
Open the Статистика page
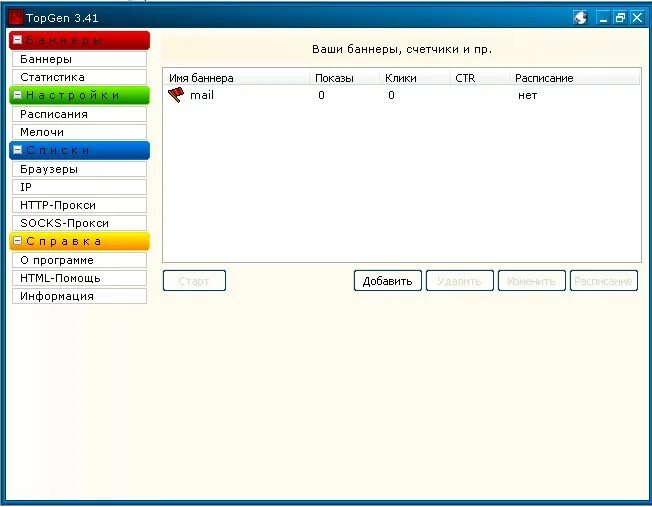(79, 77)
